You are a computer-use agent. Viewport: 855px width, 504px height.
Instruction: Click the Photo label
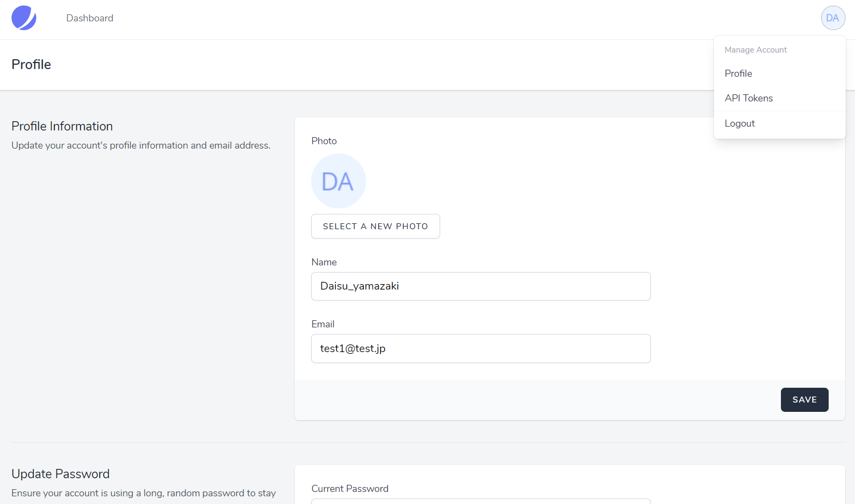324,141
